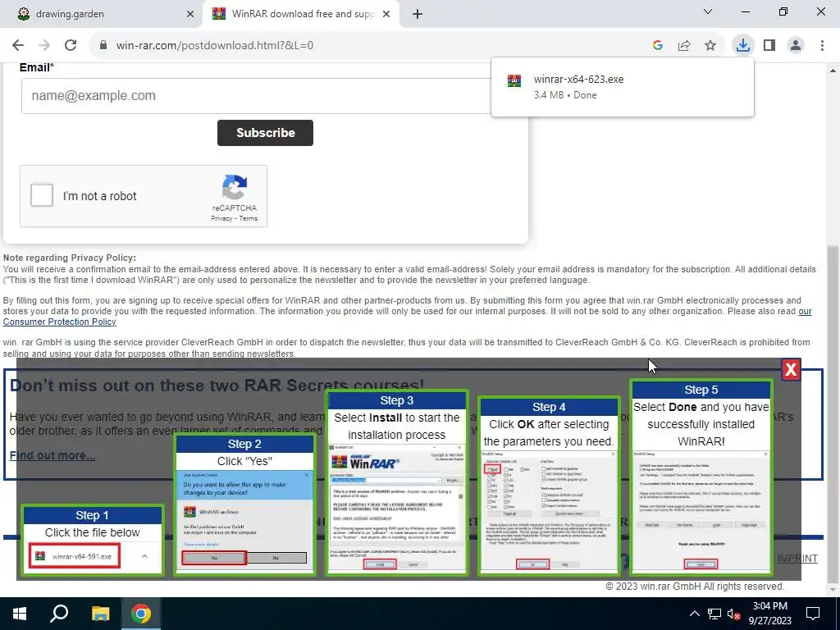Click the address bar URL

[215, 46]
